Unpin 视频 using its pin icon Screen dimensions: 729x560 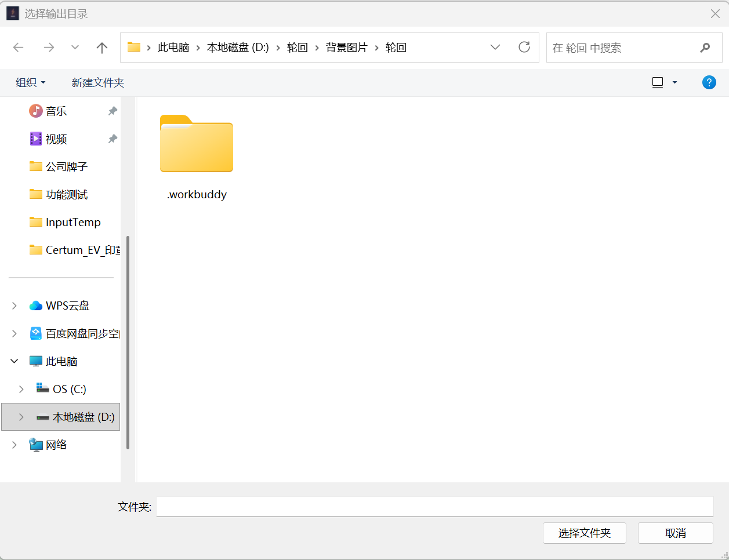(113, 139)
